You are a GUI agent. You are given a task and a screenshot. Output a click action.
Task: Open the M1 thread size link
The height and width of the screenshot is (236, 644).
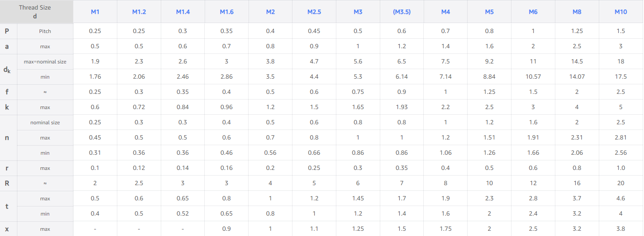point(95,12)
